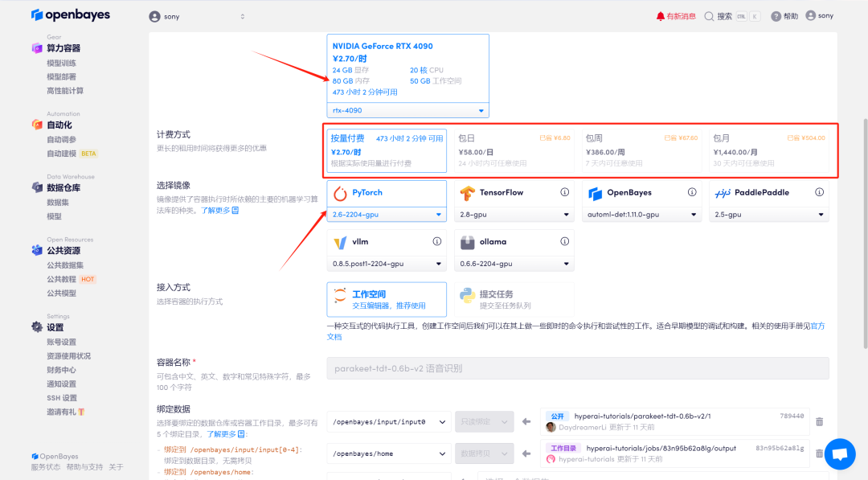The image size is (868, 480).
Task: Open 财务中心 in sidebar
Action: click(x=61, y=370)
